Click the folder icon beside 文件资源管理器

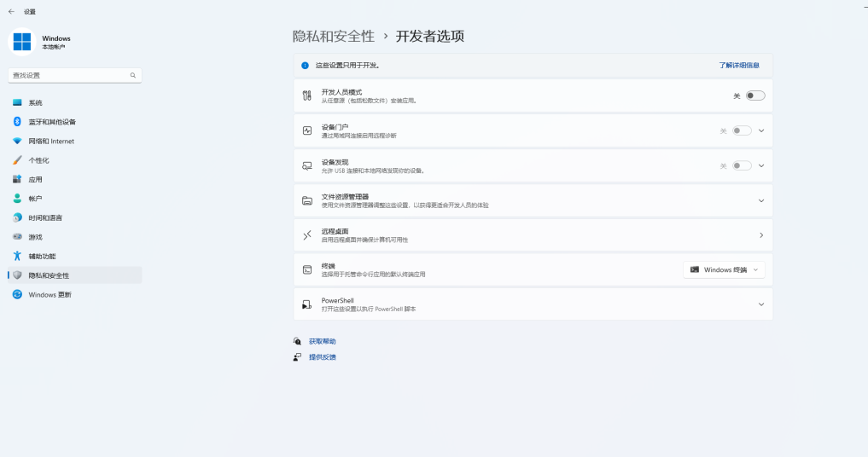307,200
